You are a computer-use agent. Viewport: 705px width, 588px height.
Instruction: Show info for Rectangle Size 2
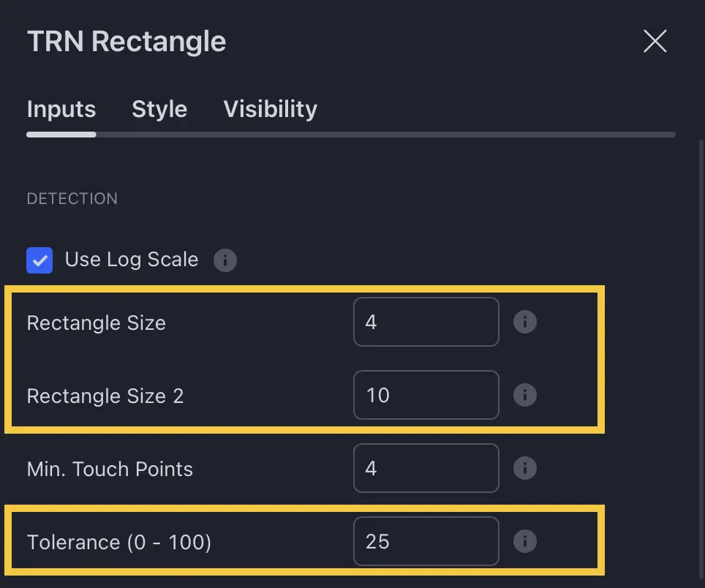525,395
